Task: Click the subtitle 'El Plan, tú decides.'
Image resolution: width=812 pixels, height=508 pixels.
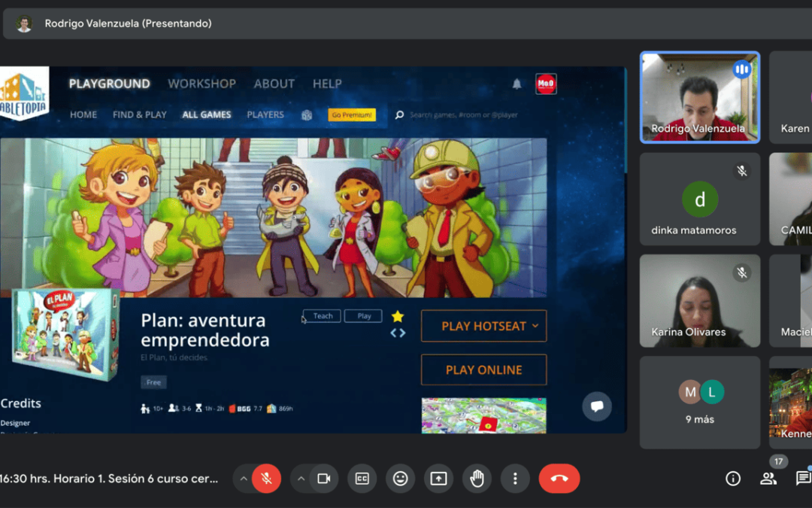Action: (174, 357)
